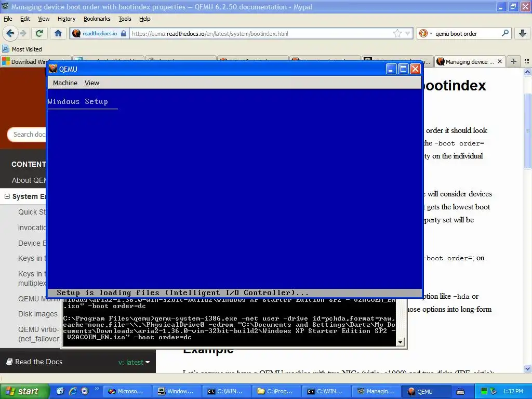Switch to QEMU taskbar button
This screenshot has height=399, width=532.
[427, 391]
